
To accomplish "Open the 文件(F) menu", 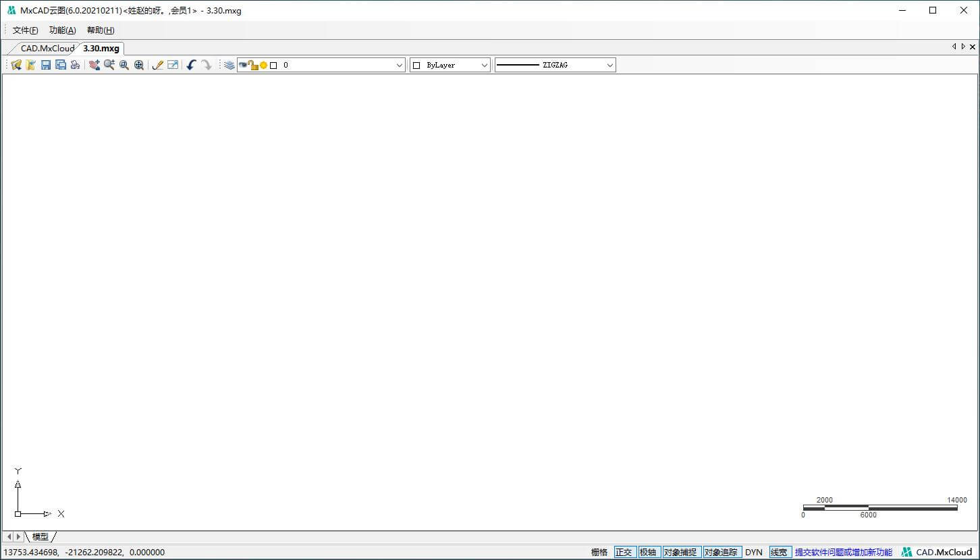I will (26, 30).
